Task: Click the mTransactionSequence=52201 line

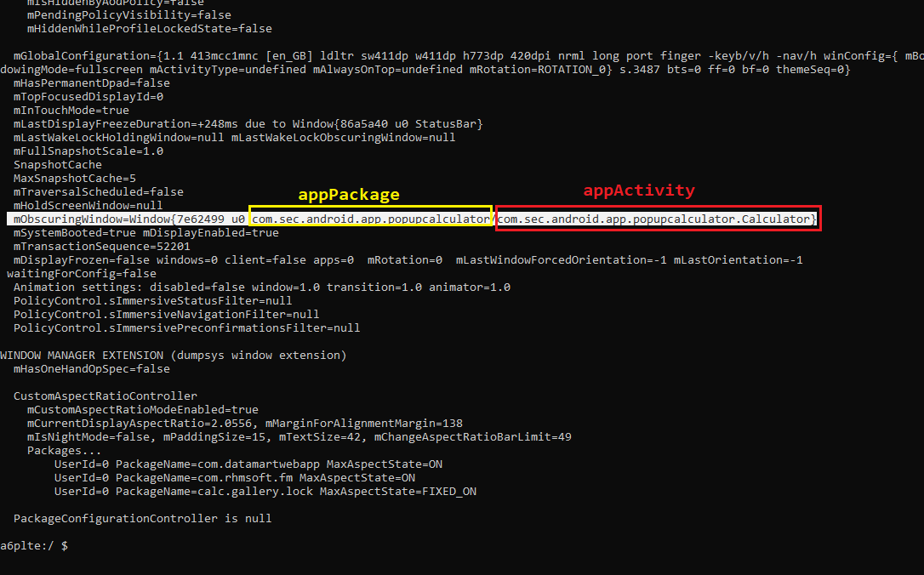Action: point(101,246)
